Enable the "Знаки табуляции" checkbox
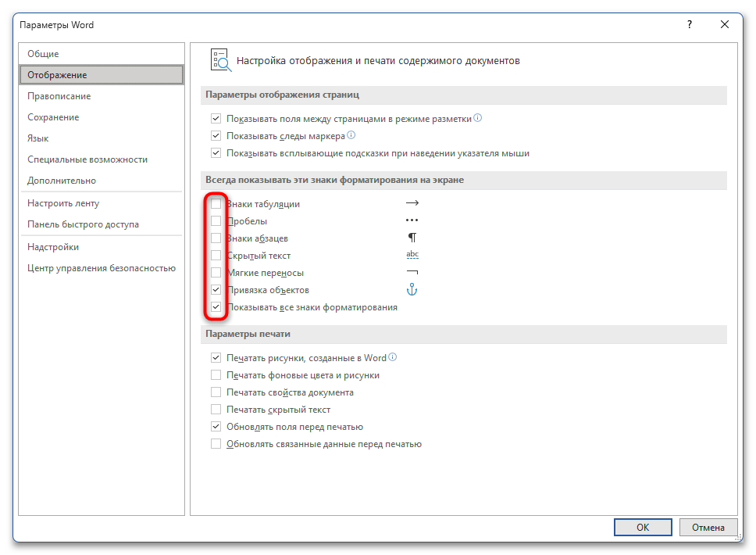 click(x=216, y=204)
